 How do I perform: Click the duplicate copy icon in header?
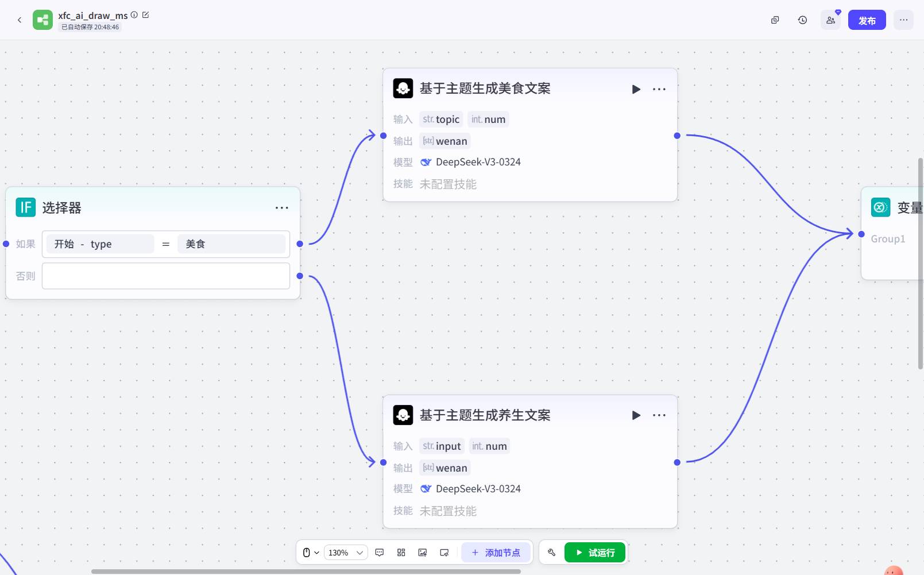pos(775,20)
